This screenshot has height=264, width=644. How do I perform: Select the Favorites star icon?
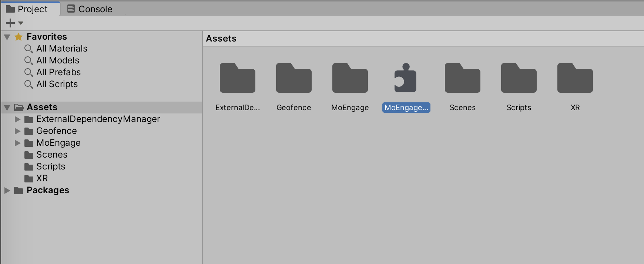click(19, 37)
